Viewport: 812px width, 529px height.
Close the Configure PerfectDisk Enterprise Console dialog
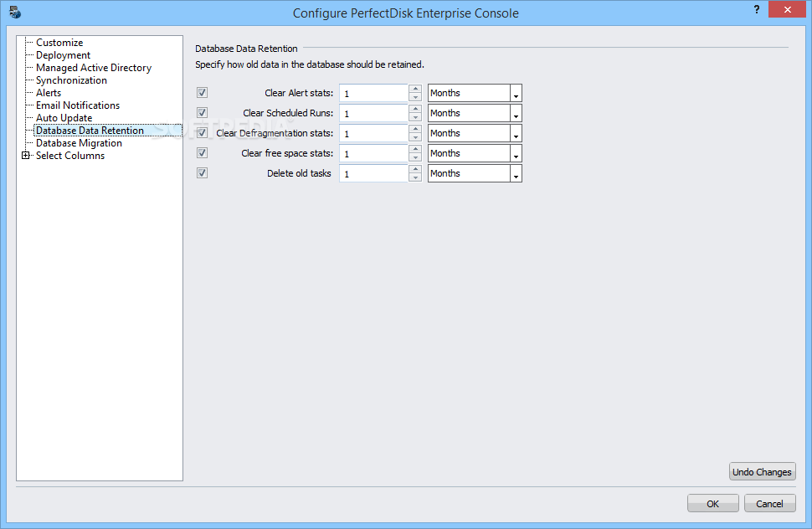[787, 9]
